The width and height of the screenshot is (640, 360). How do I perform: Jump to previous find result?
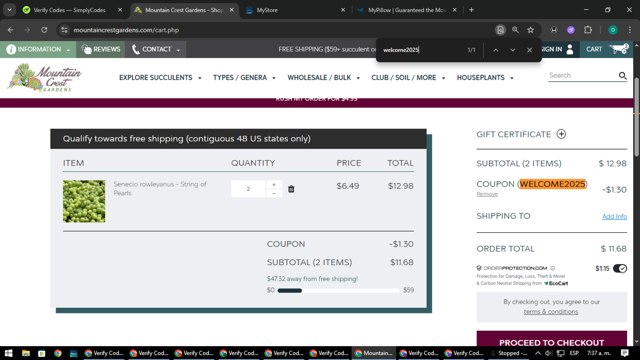click(496, 50)
